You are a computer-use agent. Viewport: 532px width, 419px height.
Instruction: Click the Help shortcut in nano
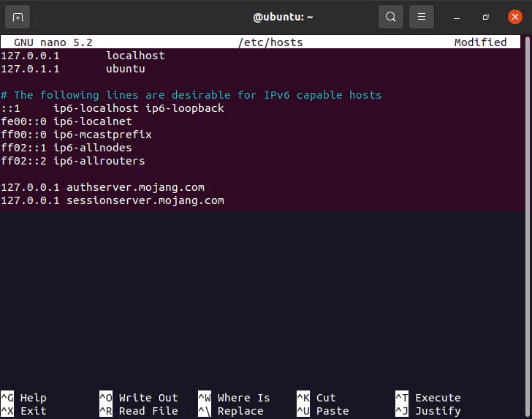[33, 398]
